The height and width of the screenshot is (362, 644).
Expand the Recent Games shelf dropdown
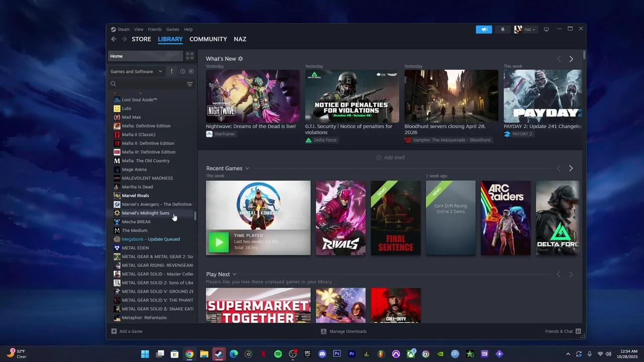tap(247, 168)
